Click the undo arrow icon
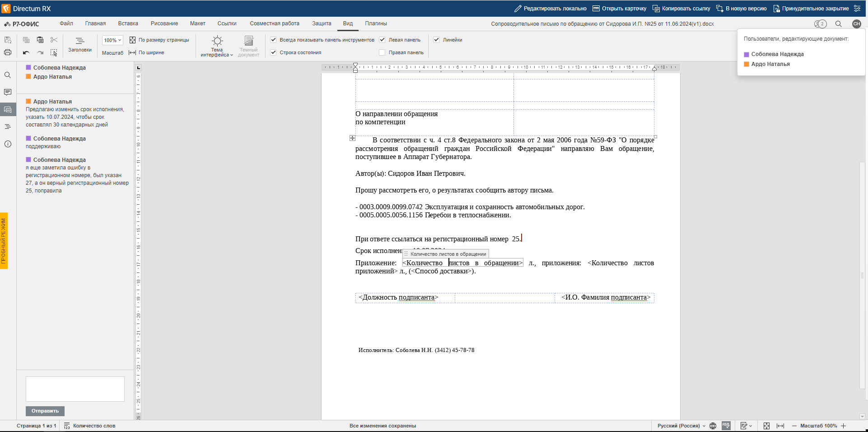The height and width of the screenshot is (432, 868). (x=26, y=52)
